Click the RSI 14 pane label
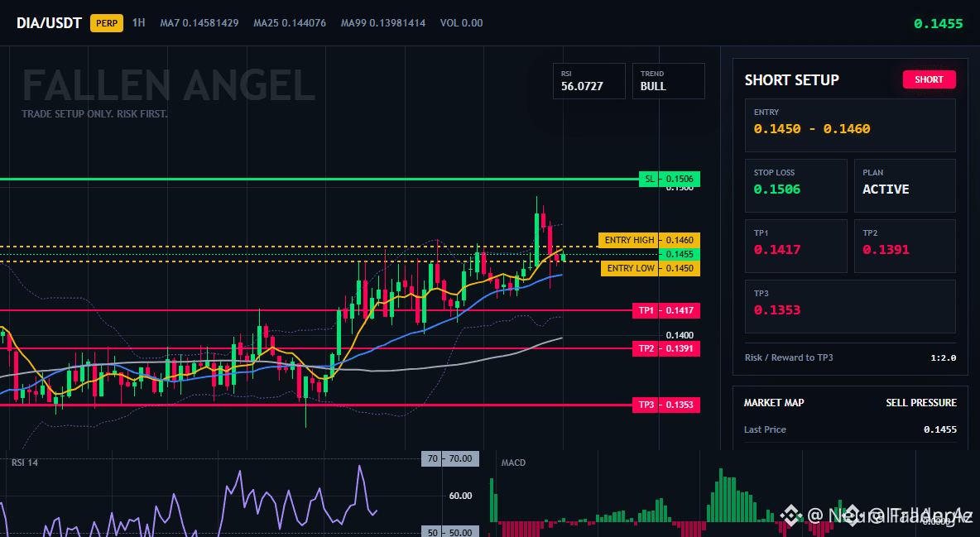 click(x=24, y=463)
